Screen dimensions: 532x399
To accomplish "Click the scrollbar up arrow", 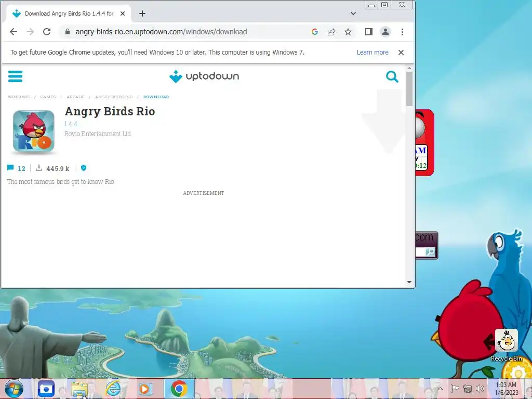I will [x=409, y=69].
